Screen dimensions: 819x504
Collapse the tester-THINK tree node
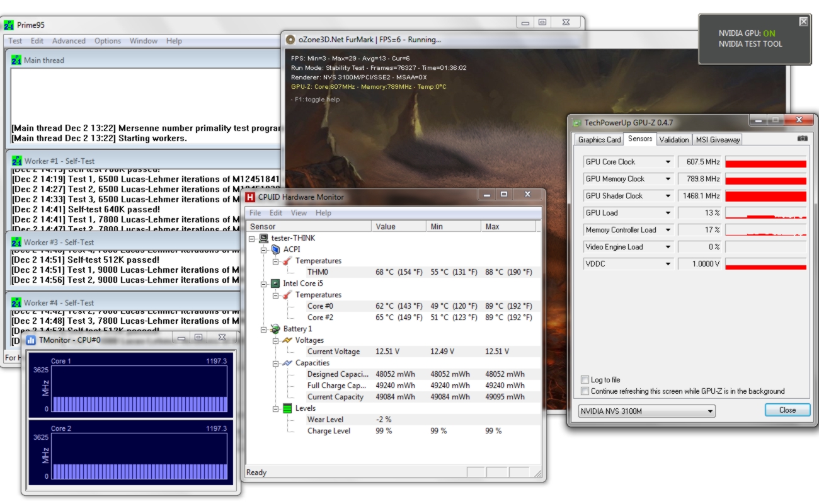click(x=253, y=239)
